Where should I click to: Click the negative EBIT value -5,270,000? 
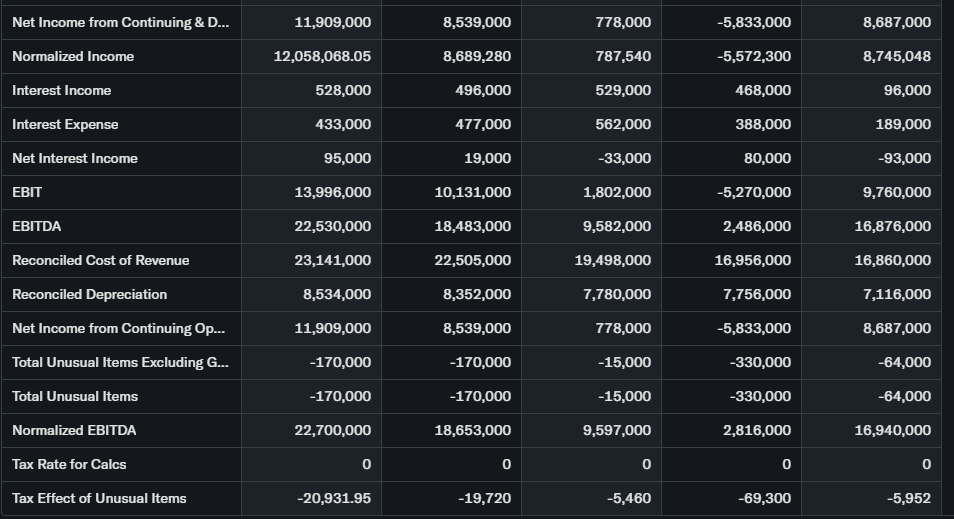click(754, 192)
